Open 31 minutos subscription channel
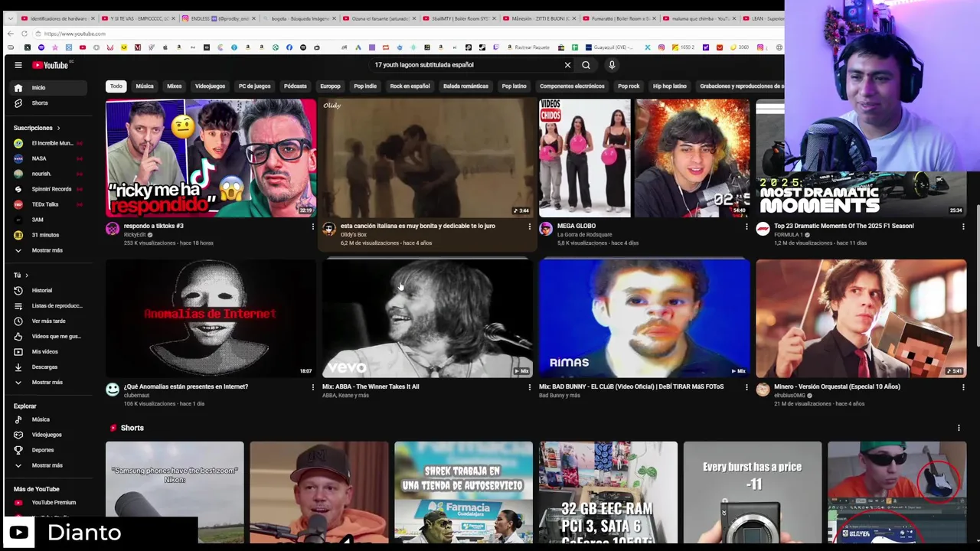The height and width of the screenshot is (551, 980). pyautogui.click(x=48, y=235)
